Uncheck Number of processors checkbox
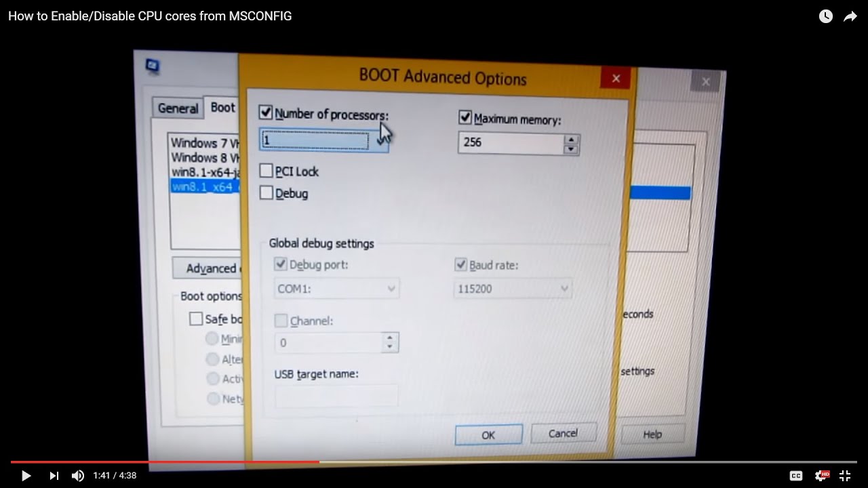The width and height of the screenshot is (868, 488). pyautogui.click(x=266, y=113)
